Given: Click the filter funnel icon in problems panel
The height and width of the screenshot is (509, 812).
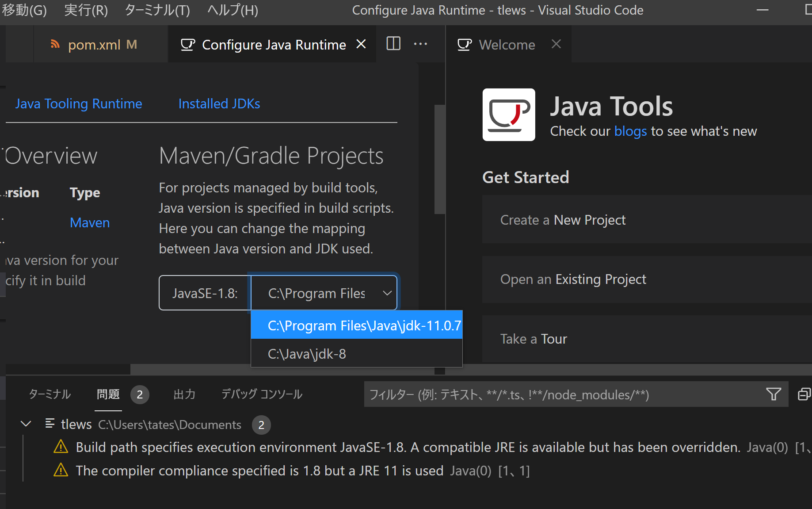Looking at the screenshot, I should coord(774,394).
